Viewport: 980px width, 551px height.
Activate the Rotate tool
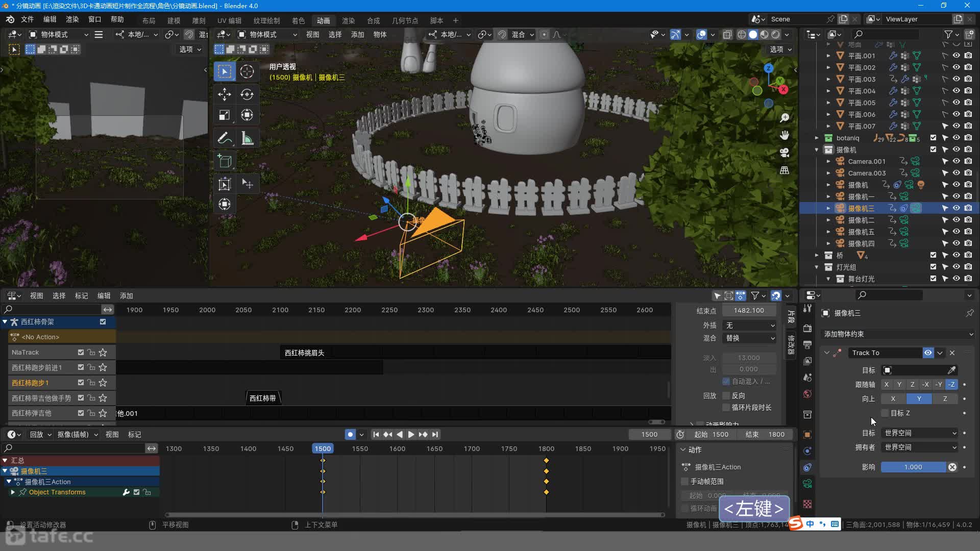pyautogui.click(x=247, y=94)
